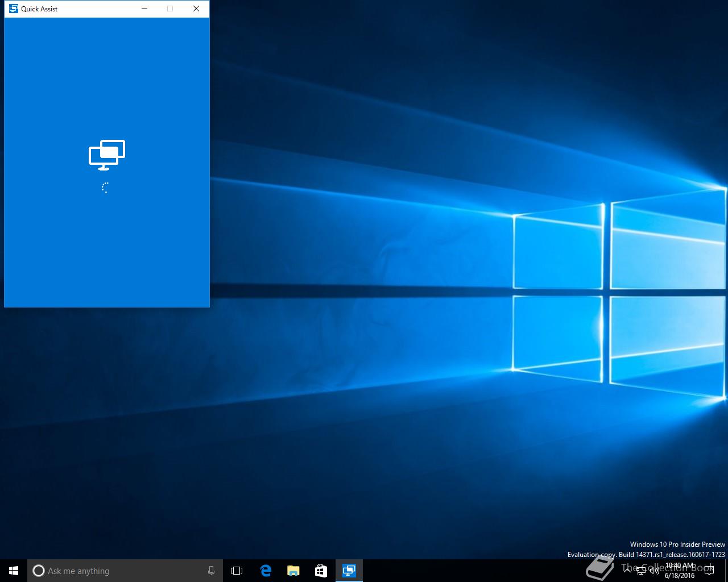
Task: Open the Windows Store from taskbar
Action: coord(321,571)
